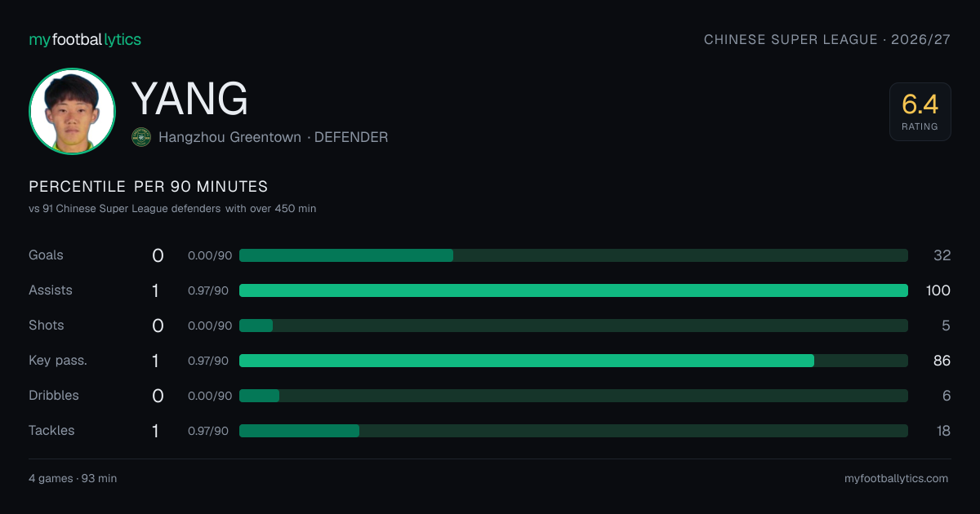Click the Tackles 0.97/90 value

[x=208, y=431]
